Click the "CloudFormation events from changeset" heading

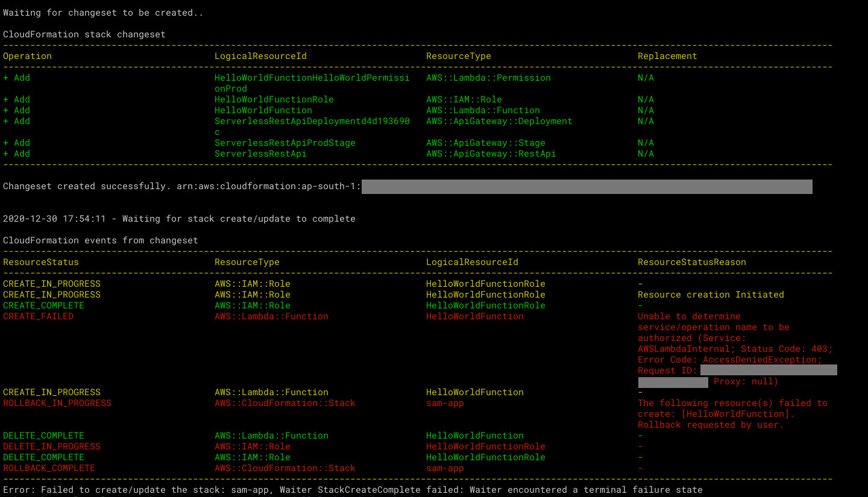pyautogui.click(x=101, y=240)
